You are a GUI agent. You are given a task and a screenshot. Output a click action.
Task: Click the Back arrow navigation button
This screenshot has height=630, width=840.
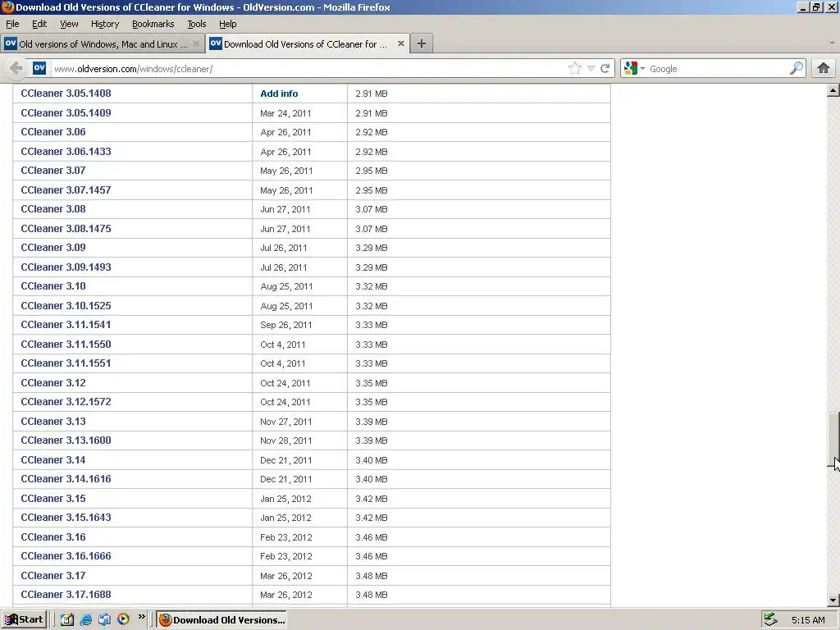[x=16, y=69]
